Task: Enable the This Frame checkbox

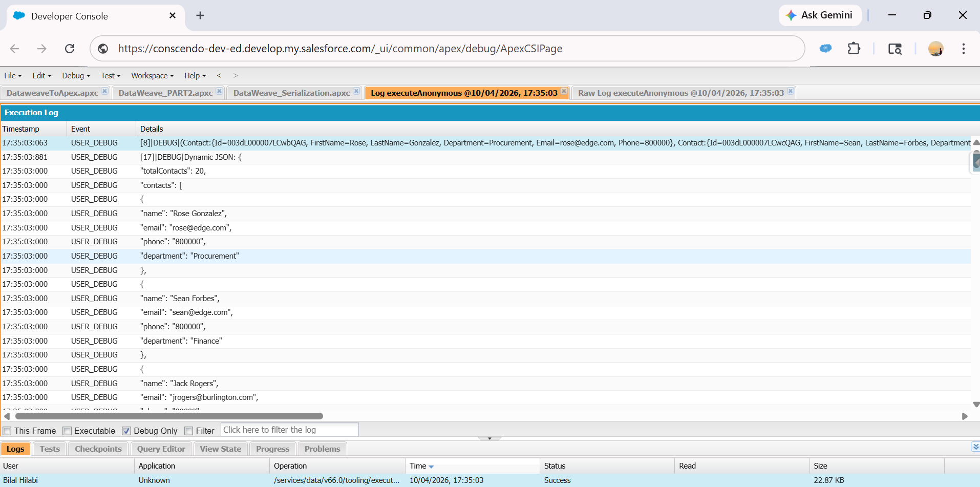Action: [x=7, y=431]
